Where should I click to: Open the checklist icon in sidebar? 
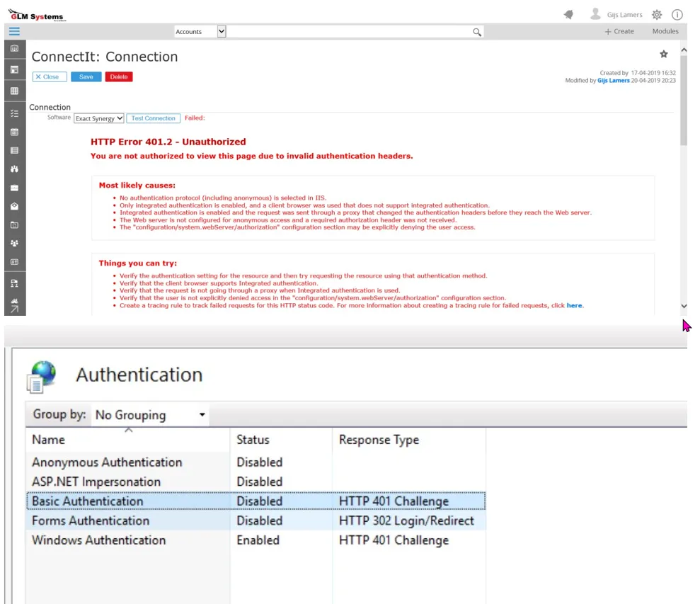[14, 113]
